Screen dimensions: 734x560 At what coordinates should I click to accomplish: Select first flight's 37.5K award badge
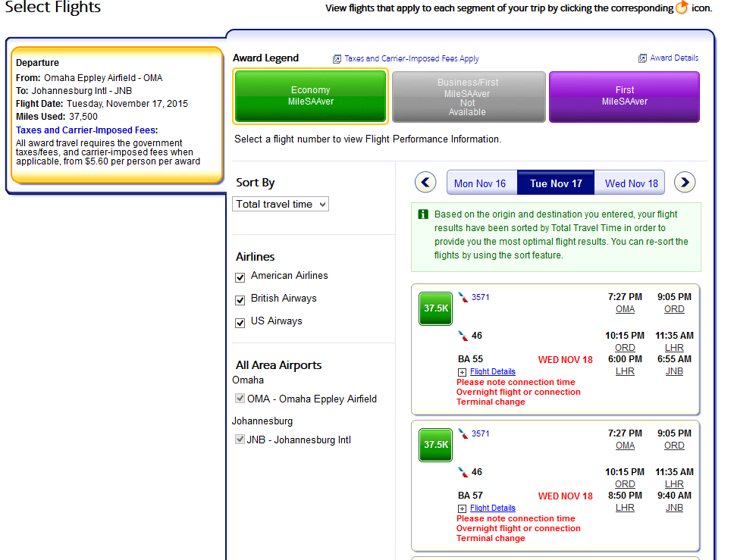pos(436,309)
